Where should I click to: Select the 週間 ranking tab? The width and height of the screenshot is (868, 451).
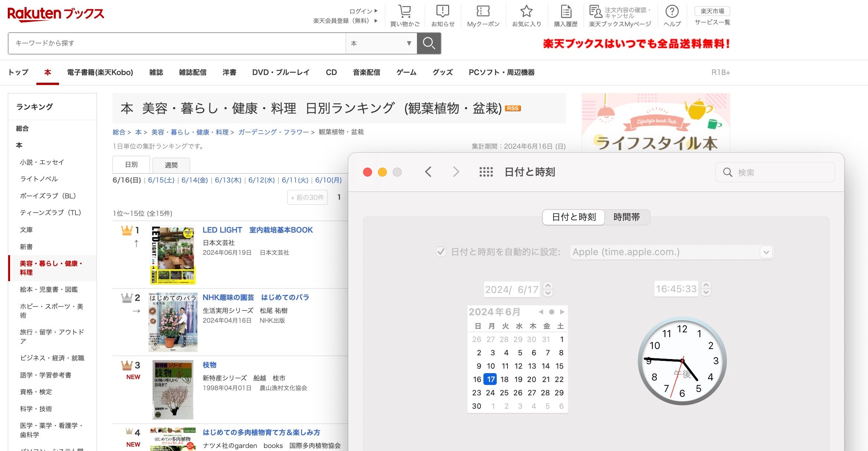pos(171,165)
